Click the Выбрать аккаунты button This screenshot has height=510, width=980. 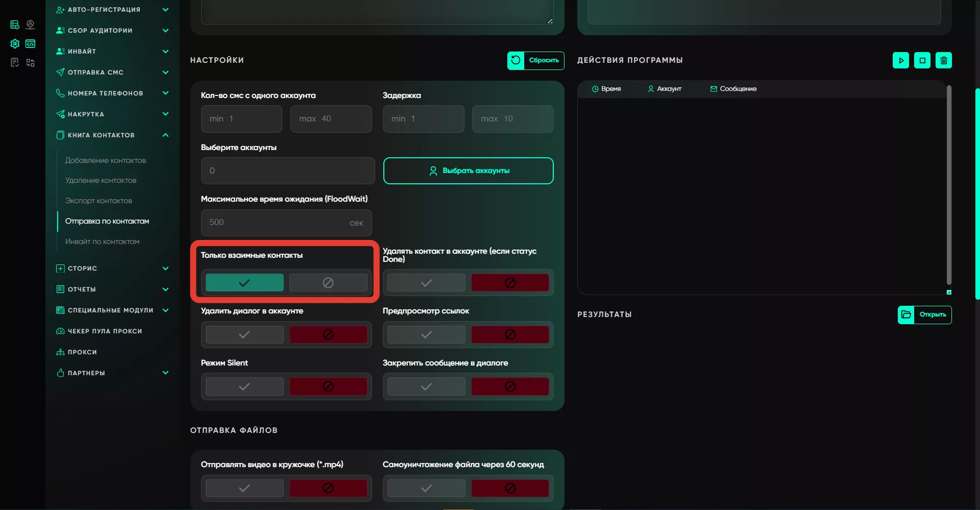tap(468, 171)
